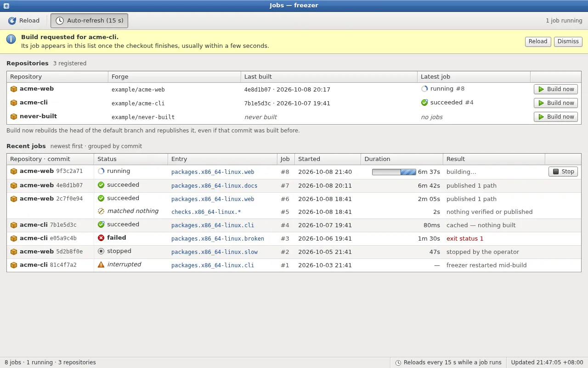Click commit hash 81c4f7a2

point(63,265)
